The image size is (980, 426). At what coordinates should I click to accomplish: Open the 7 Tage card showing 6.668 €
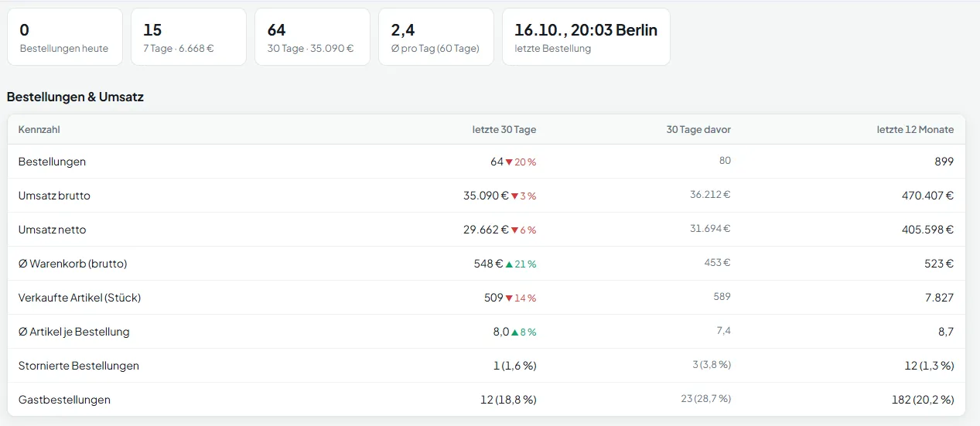coord(189,36)
